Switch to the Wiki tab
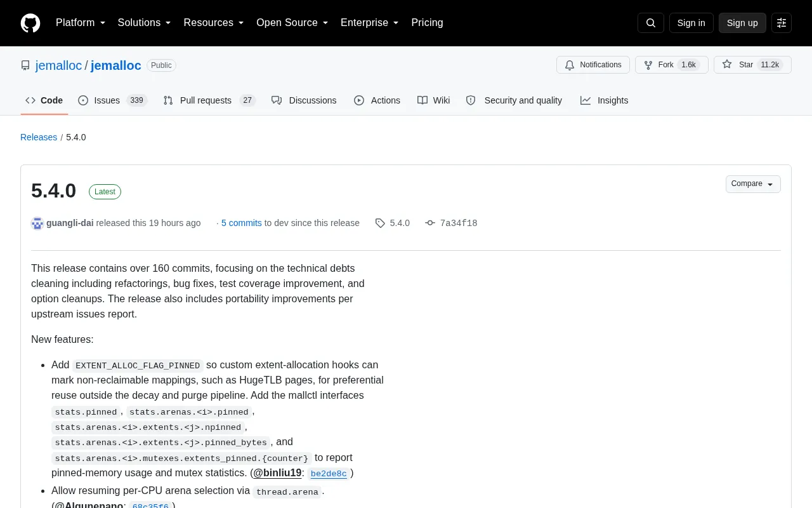The height and width of the screenshot is (508, 812). point(434,100)
